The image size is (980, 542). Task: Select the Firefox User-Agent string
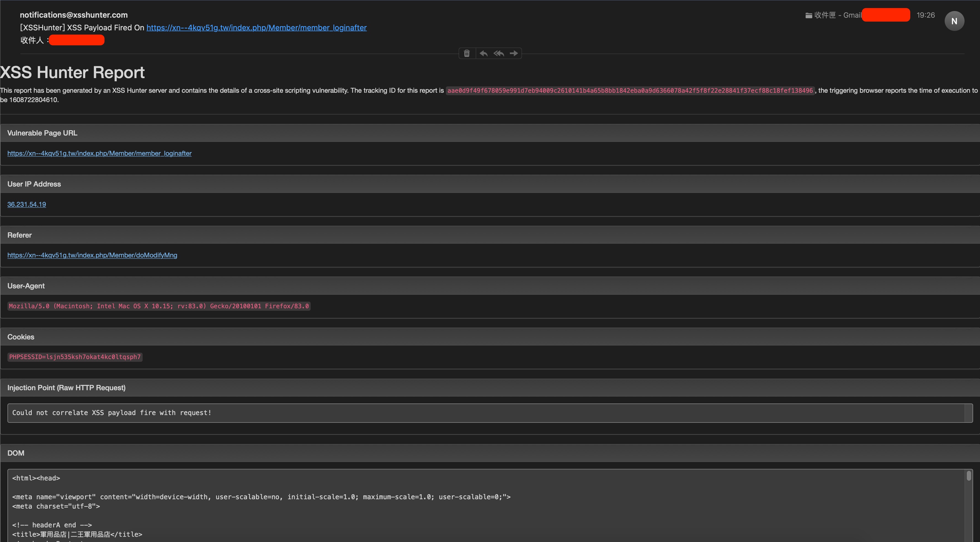pyautogui.click(x=159, y=306)
